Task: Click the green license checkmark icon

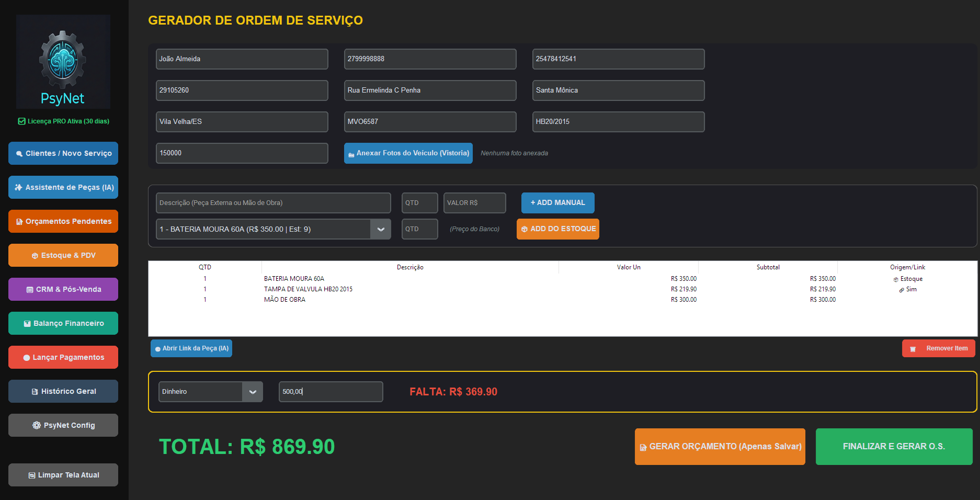Action: pos(21,121)
